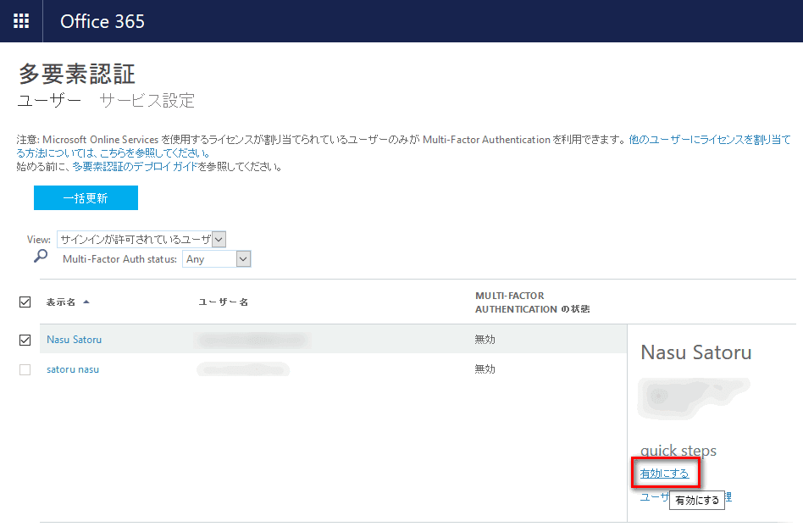Screen dimensions: 803x532
Task: Click 無効 status in Nasu Satoru row
Action: coord(485,339)
